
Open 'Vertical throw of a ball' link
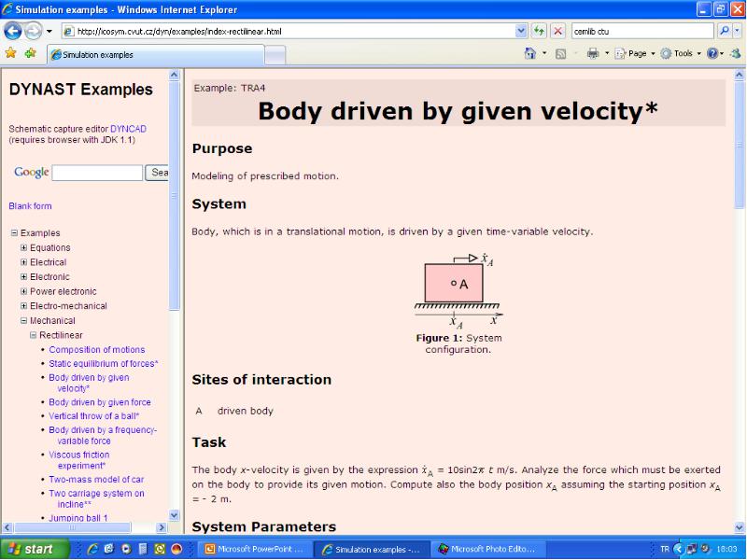click(x=94, y=415)
